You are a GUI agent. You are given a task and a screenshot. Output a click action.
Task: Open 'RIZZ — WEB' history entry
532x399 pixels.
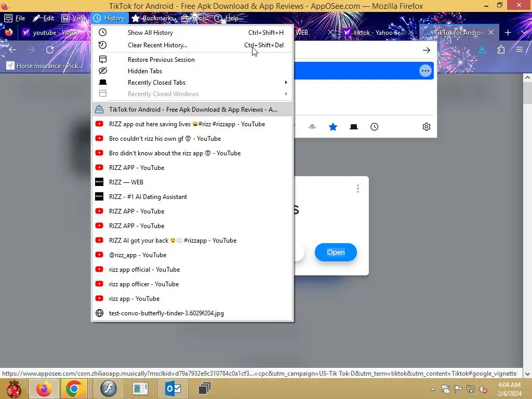click(x=192, y=182)
